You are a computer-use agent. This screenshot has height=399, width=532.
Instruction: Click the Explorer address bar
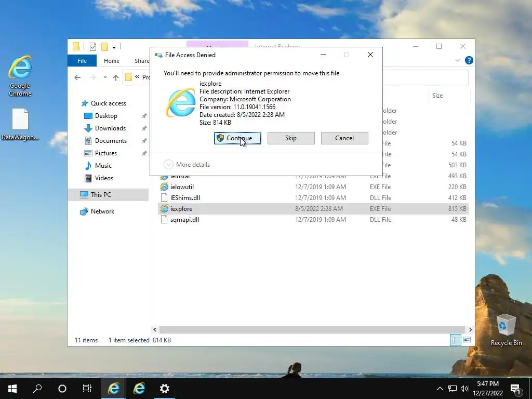pos(425,77)
